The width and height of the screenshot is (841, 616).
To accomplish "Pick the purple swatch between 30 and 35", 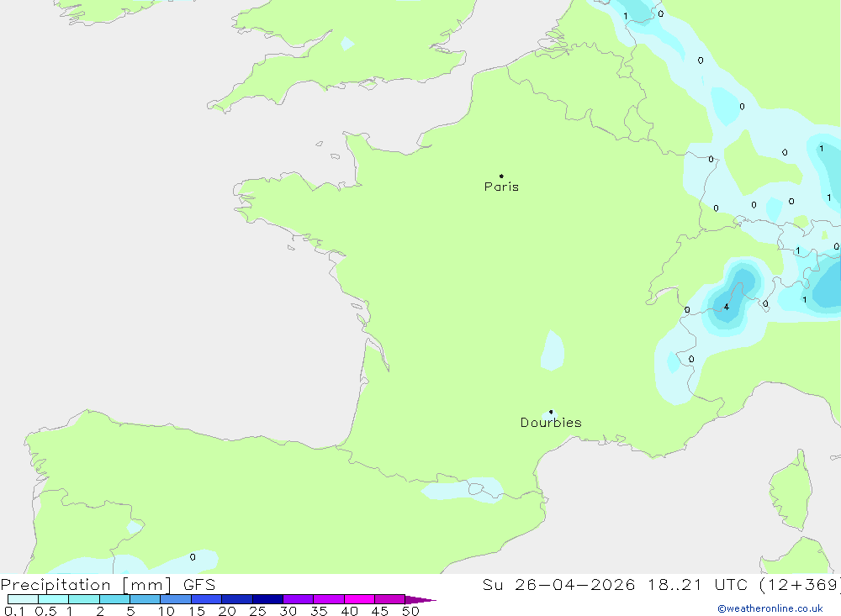I will [299, 599].
